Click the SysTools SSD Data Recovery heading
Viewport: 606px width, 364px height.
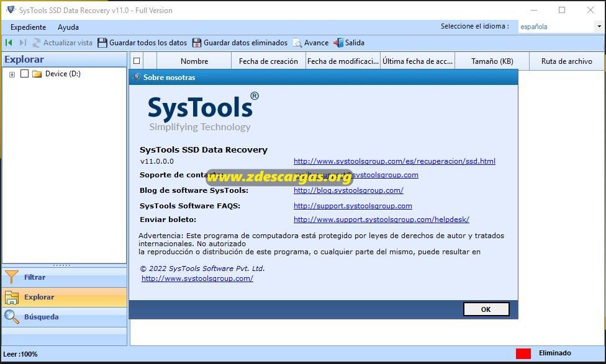click(x=203, y=150)
